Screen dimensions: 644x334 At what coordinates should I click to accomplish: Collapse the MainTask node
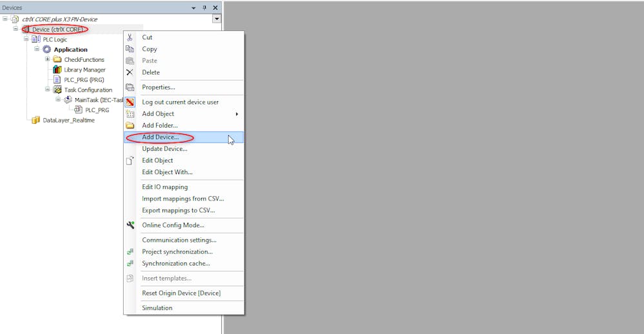[58, 99]
